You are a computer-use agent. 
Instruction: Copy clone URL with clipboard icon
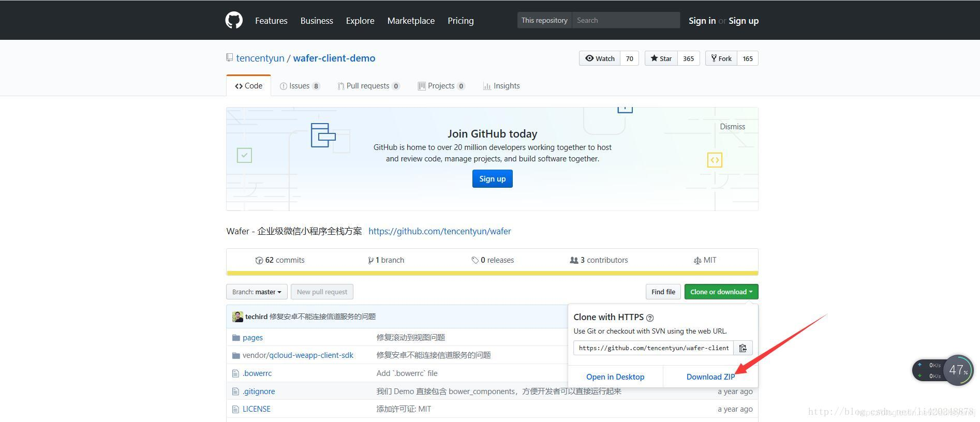[743, 348]
